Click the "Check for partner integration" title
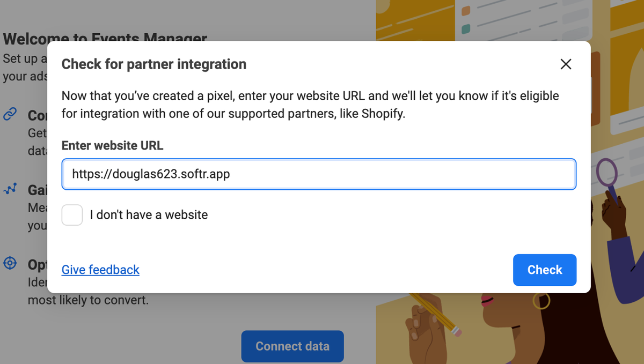 (154, 64)
